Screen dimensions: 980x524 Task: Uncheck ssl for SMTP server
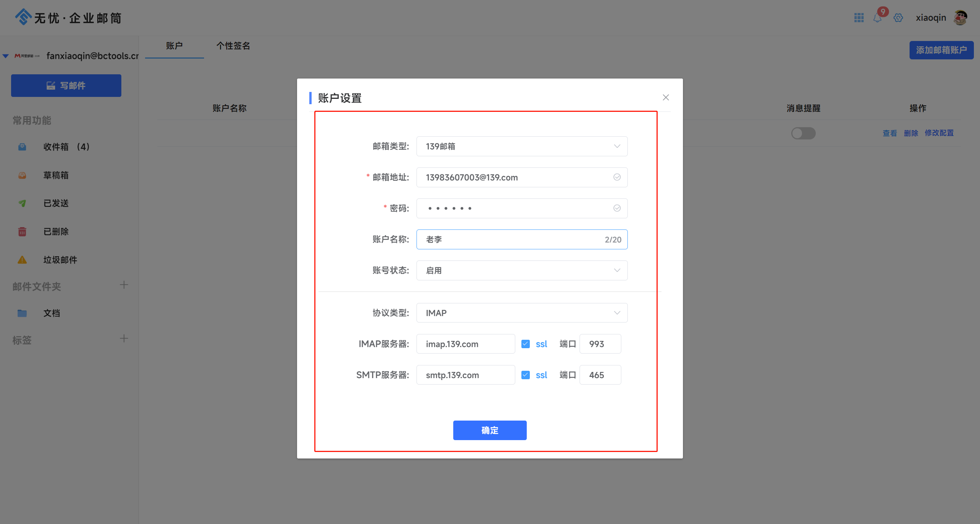point(526,375)
